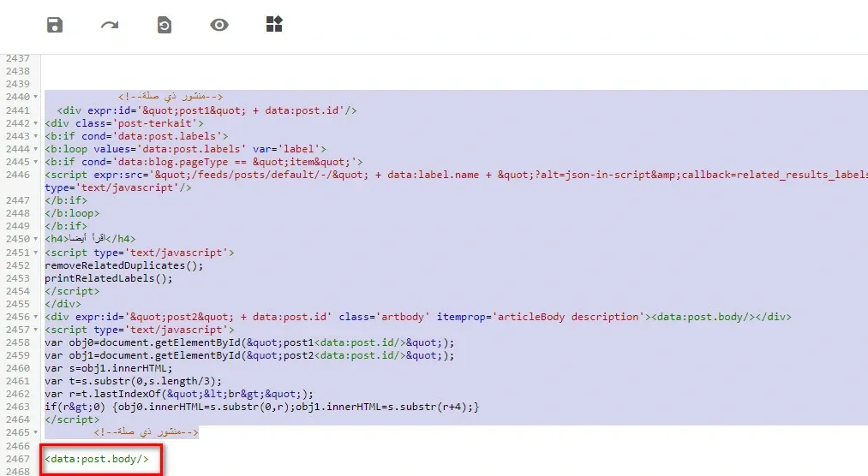The image size is (868, 476).
Task: Collapse code fold arrow at line 2440
Action: click(x=36, y=97)
